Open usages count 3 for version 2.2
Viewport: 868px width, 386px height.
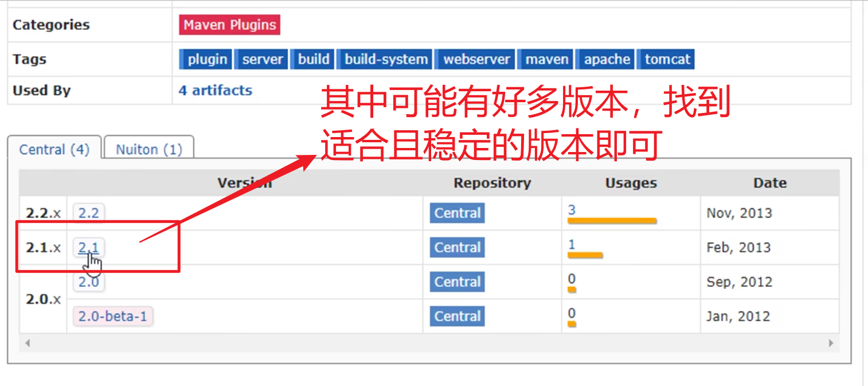tap(572, 210)
